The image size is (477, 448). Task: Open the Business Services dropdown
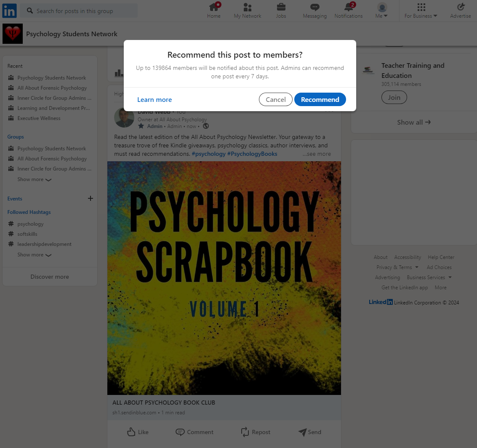click(x=429, y=277)
